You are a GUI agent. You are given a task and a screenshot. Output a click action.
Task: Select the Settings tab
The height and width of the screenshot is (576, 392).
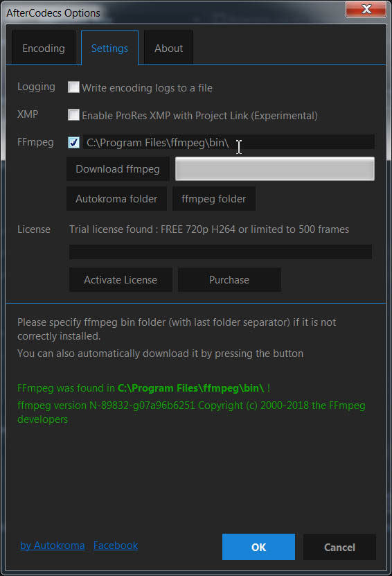point(109,48)
